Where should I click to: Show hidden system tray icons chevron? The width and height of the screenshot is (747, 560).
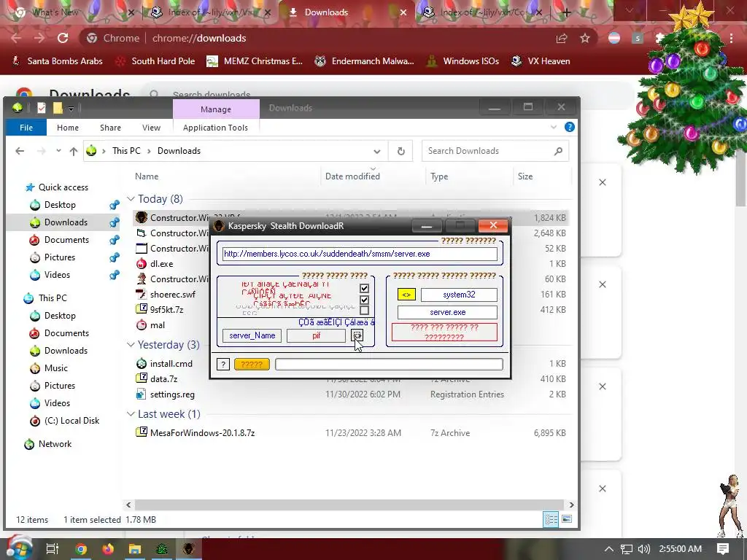tap(609, 549)
